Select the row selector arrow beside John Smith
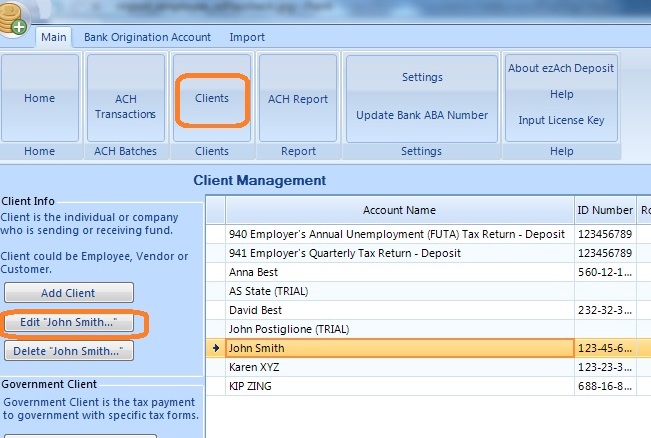The height and width of the screenshot is (438, 651). click(x=215, y=348)
